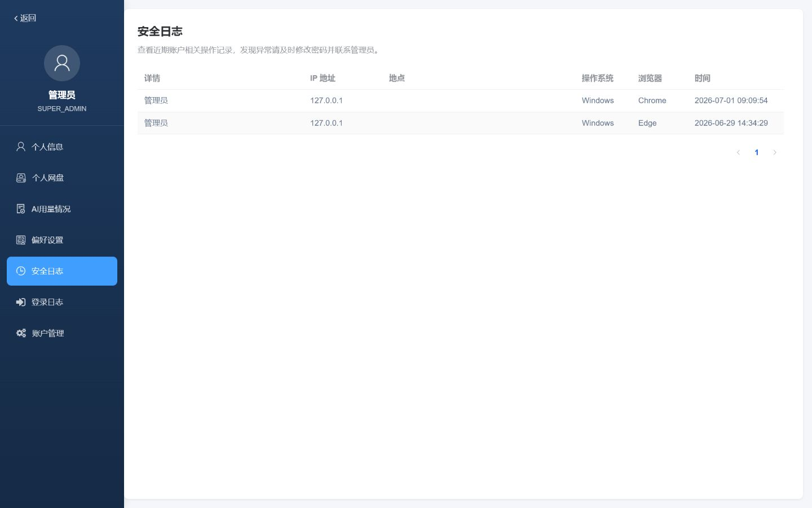Click 管理员 in the Edge row
812x508 pixels.
156,123
